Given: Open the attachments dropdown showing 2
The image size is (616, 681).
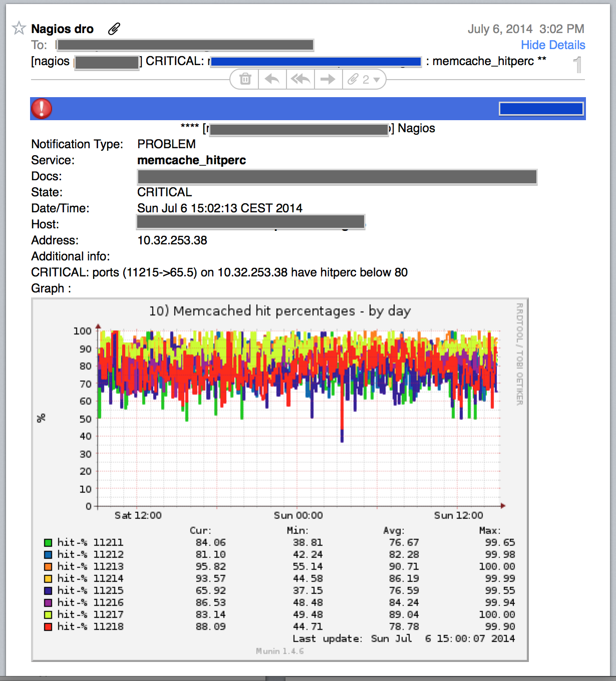Looking at the screenshot, I should coord(364,79).
